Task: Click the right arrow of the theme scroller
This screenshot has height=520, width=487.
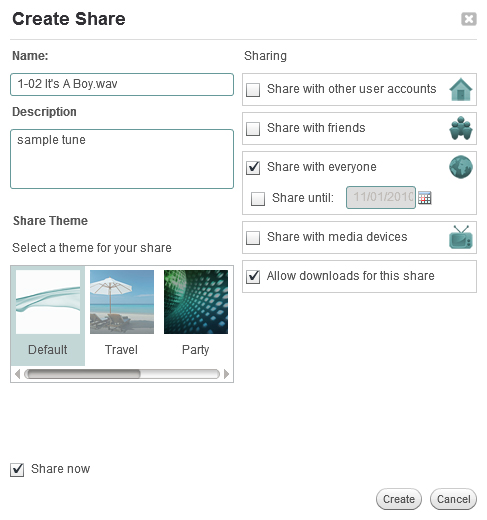Action: tap(226, 374)
